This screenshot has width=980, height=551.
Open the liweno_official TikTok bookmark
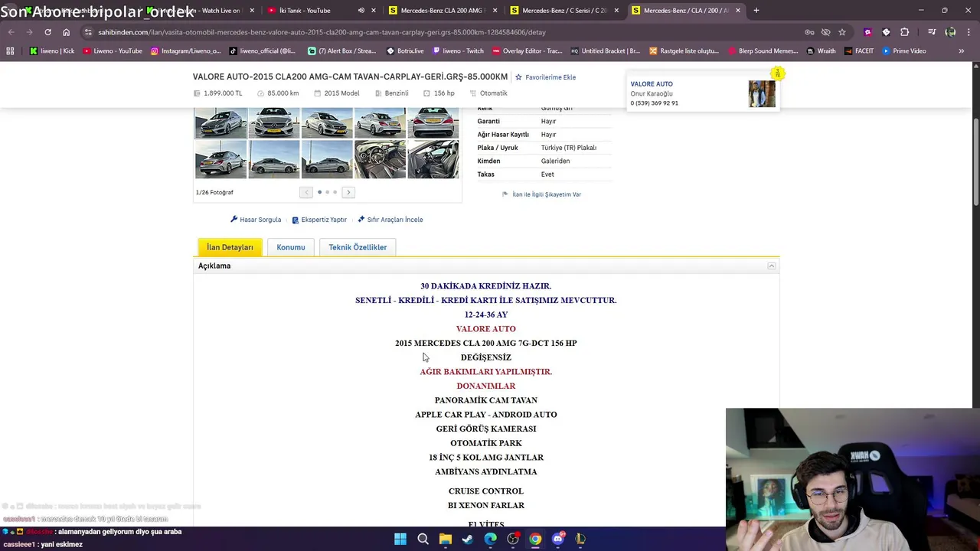262,51
